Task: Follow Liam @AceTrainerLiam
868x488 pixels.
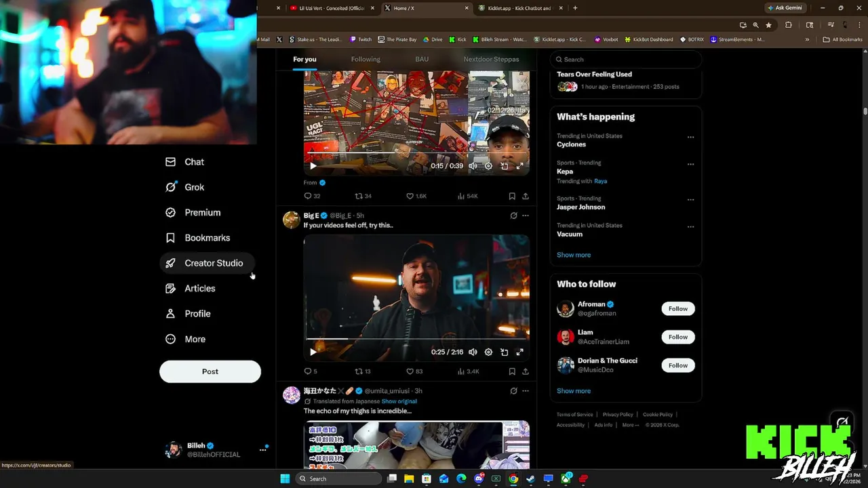Action: 678,337
